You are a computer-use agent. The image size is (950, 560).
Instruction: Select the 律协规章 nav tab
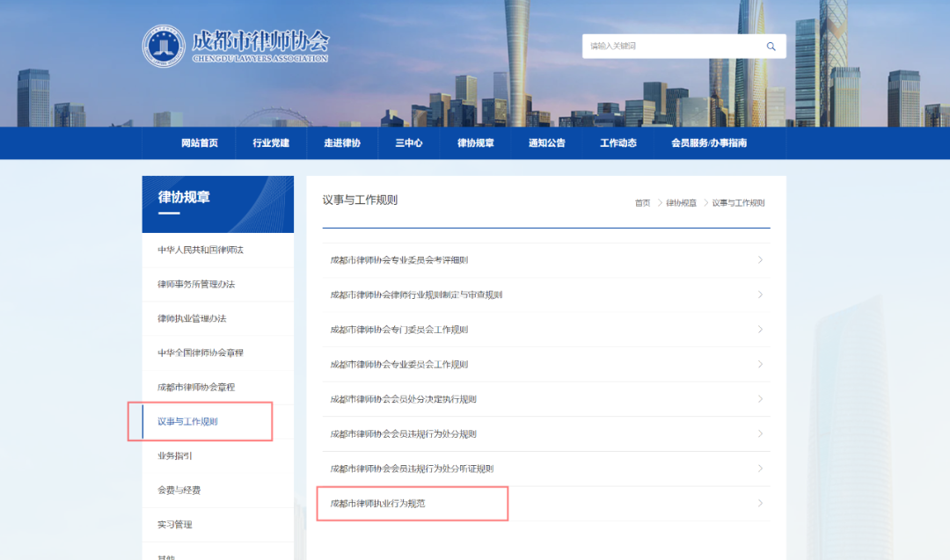pos(477,142)
